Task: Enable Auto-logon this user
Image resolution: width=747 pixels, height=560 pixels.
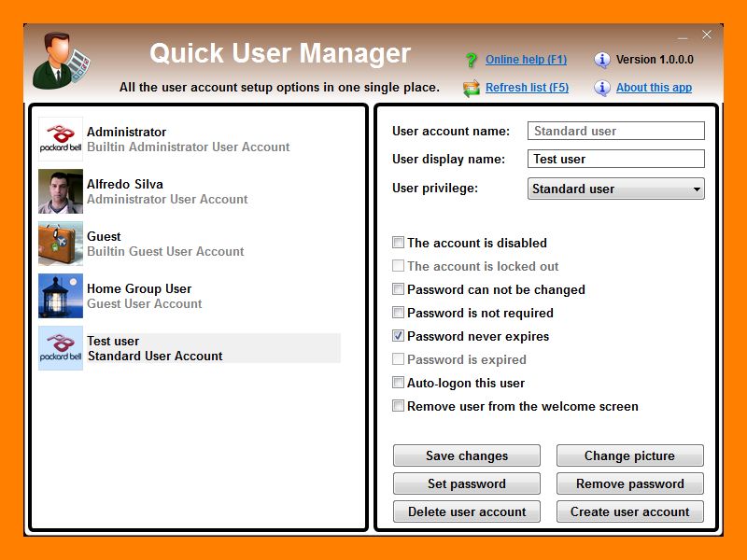Action: coord(398,383)
